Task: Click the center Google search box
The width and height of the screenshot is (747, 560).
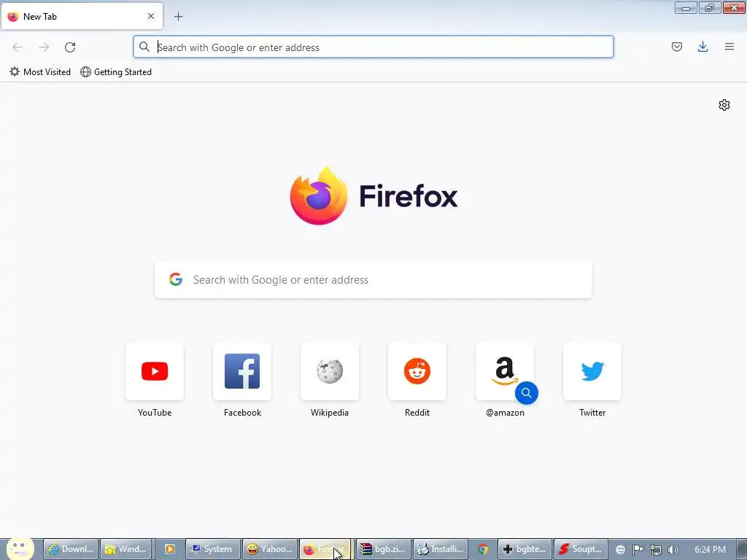Action: pyautogui.click(x=373, y=279)
